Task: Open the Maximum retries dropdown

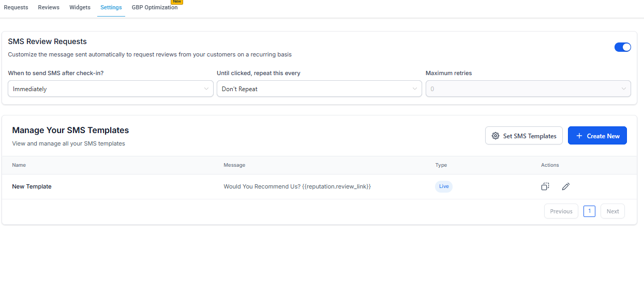Action: click(528, 89)
